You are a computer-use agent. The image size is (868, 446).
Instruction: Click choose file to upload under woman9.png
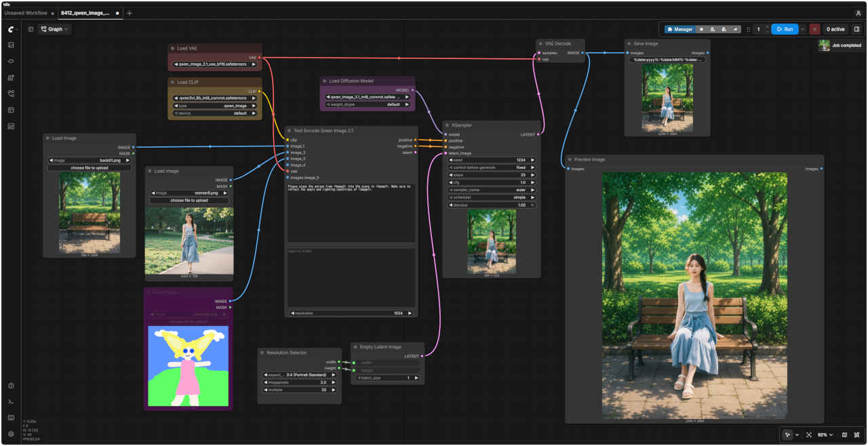[x=189, y=201]
